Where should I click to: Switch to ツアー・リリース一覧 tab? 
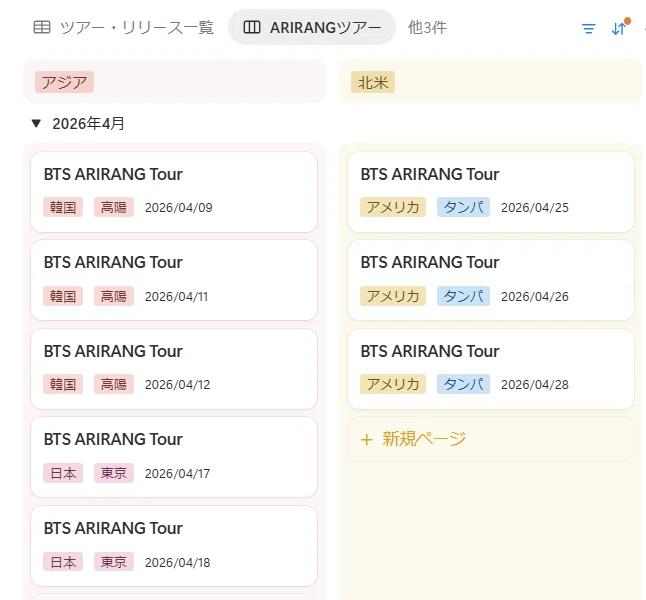point(123,28)
